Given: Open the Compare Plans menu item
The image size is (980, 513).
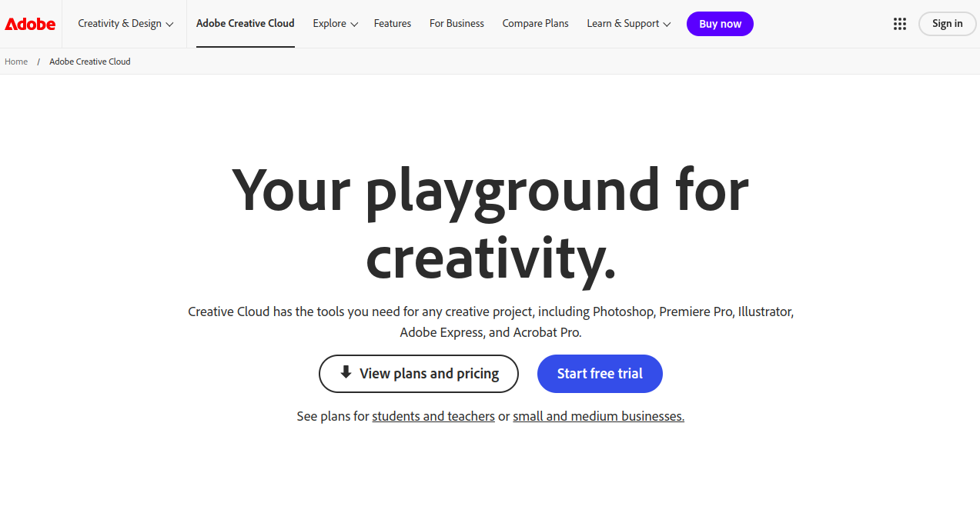Looking at the screenshot, I should click(x=536, y=24).
